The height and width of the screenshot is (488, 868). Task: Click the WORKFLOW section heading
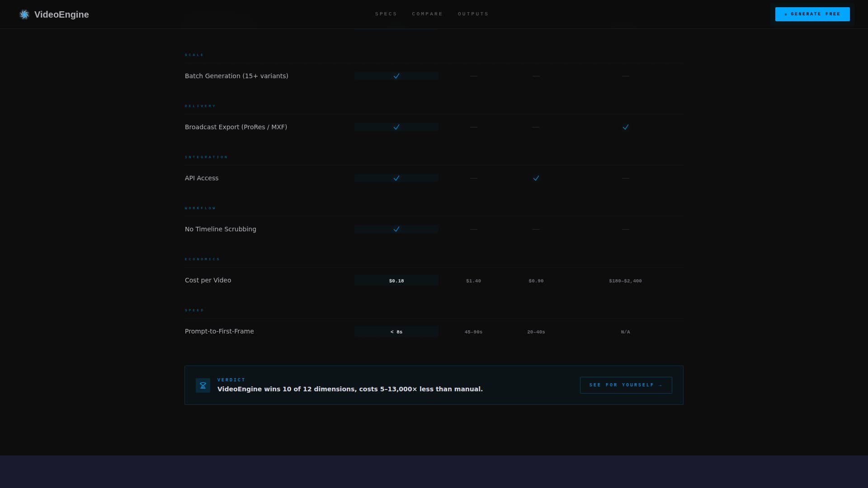coord(200,208)
